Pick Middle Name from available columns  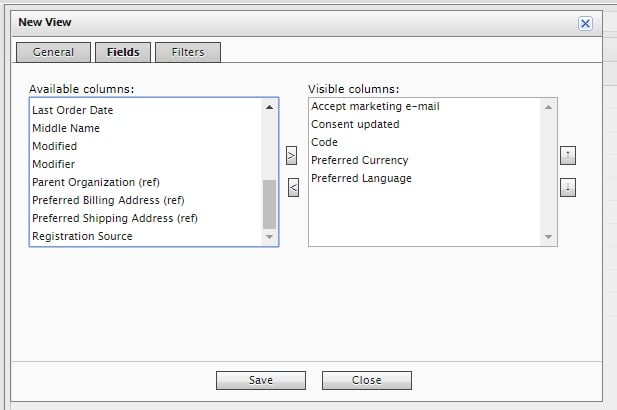point(66,128)
